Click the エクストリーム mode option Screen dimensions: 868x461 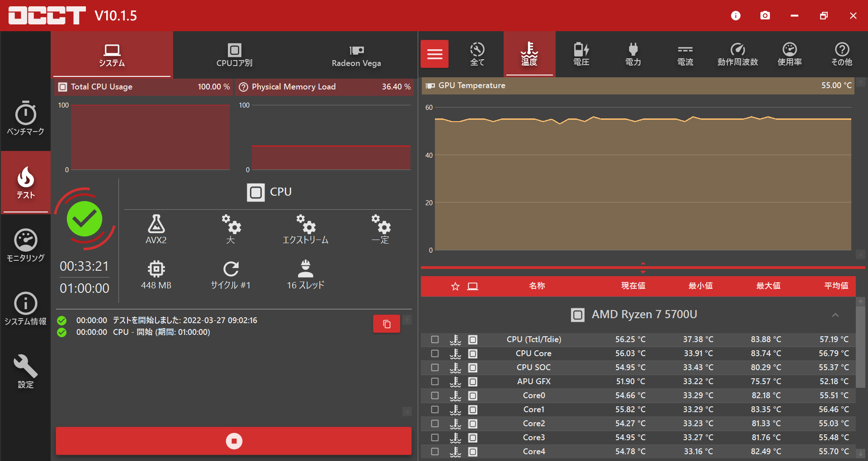coord(306,230)
